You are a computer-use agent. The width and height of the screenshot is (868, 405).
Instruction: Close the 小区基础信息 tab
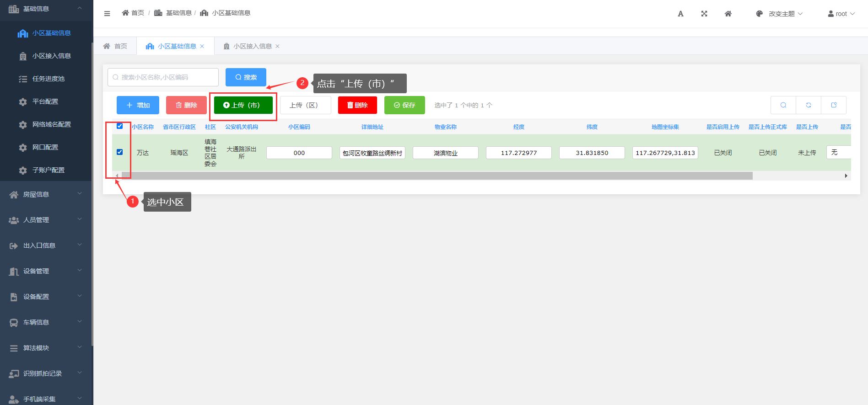(x=202, y=46)
